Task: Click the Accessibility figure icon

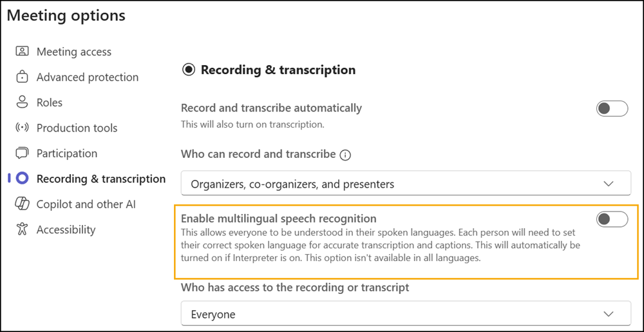Action: point(23,229)
